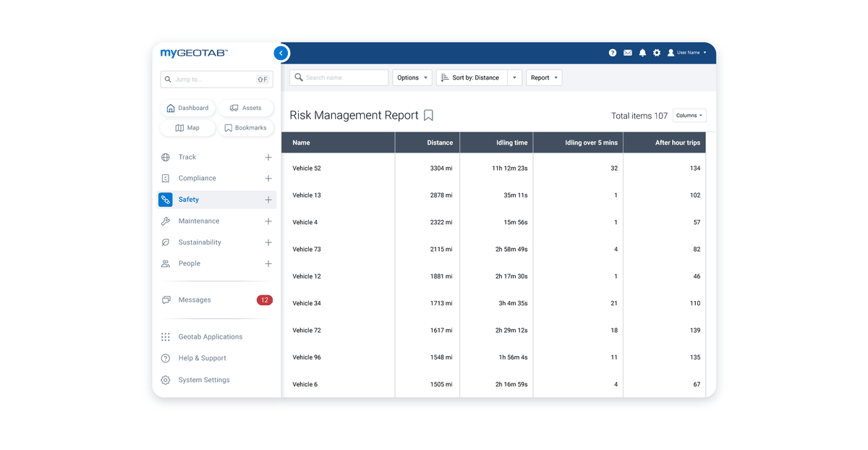Open the Report dropdown
Screen dimensions: 868x450
(x=544, y=77)
